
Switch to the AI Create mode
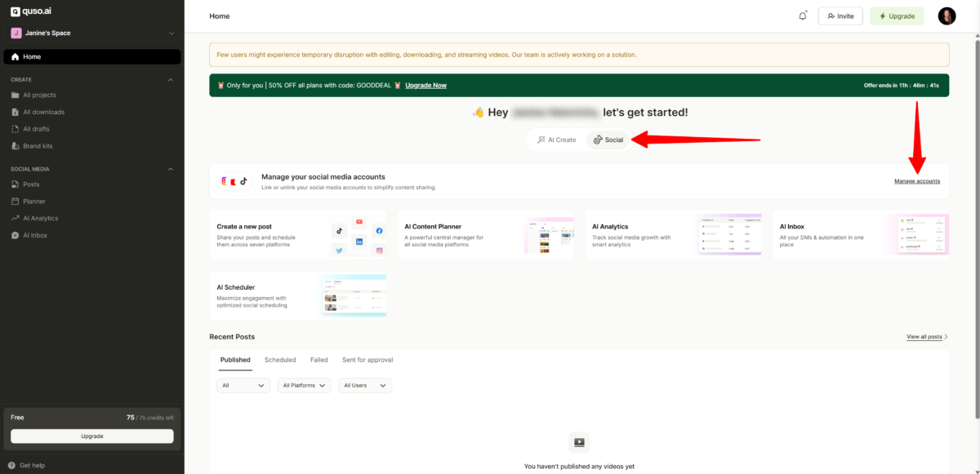pos(557,140)
